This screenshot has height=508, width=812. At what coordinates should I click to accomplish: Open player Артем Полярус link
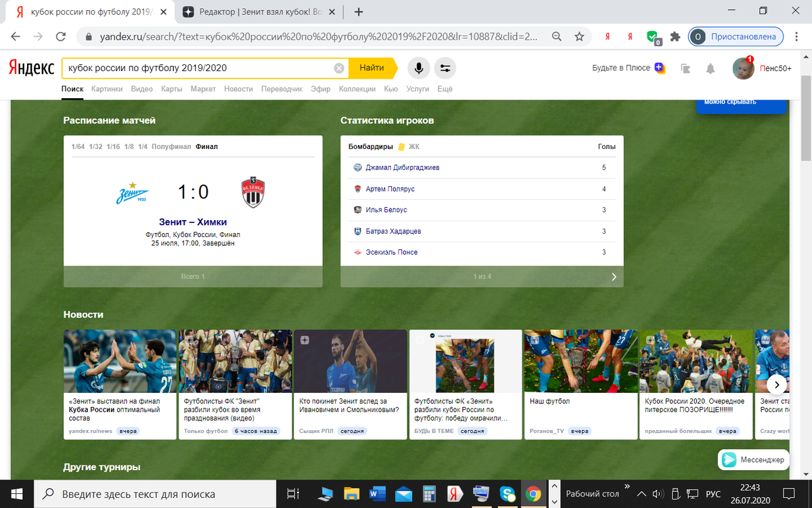tap(390, 189)
